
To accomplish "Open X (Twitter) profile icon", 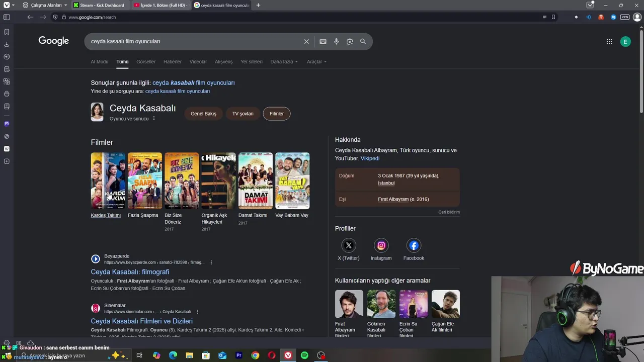I will (x=349, y=245).
